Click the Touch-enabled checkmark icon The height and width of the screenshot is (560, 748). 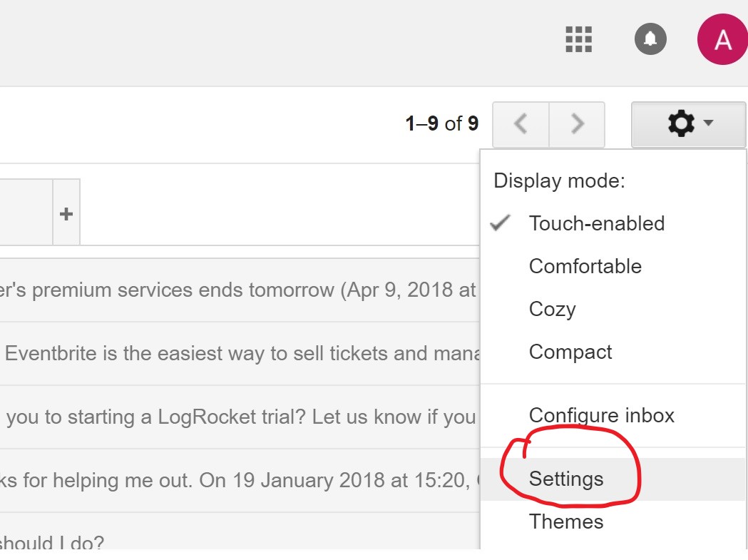(x=500, y=223)
